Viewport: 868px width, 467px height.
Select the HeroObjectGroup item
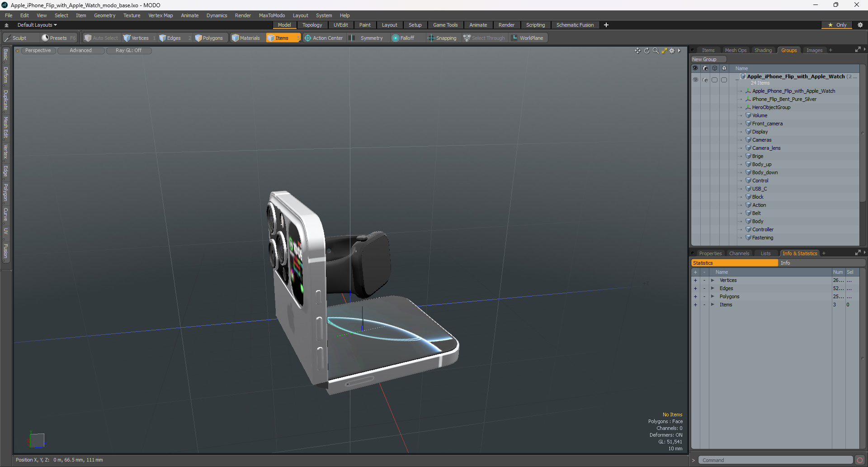[x=771, y=107]
